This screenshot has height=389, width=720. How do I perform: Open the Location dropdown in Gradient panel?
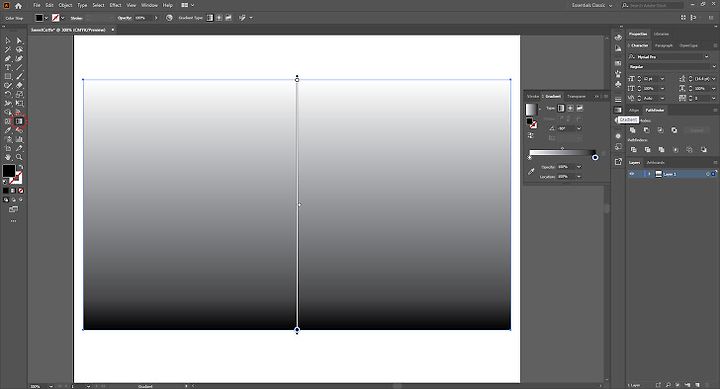point(579,177)
